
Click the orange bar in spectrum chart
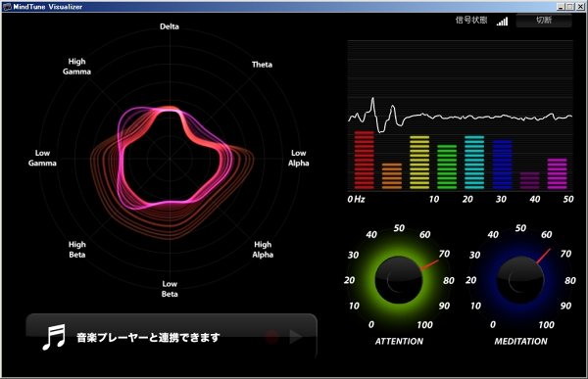coord(391,176)
